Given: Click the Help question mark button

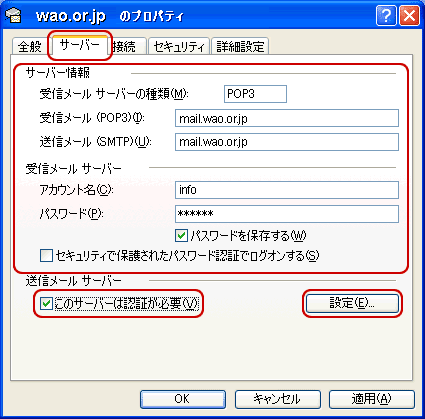Looking at the screenshot, I should [x=386, y=15].
